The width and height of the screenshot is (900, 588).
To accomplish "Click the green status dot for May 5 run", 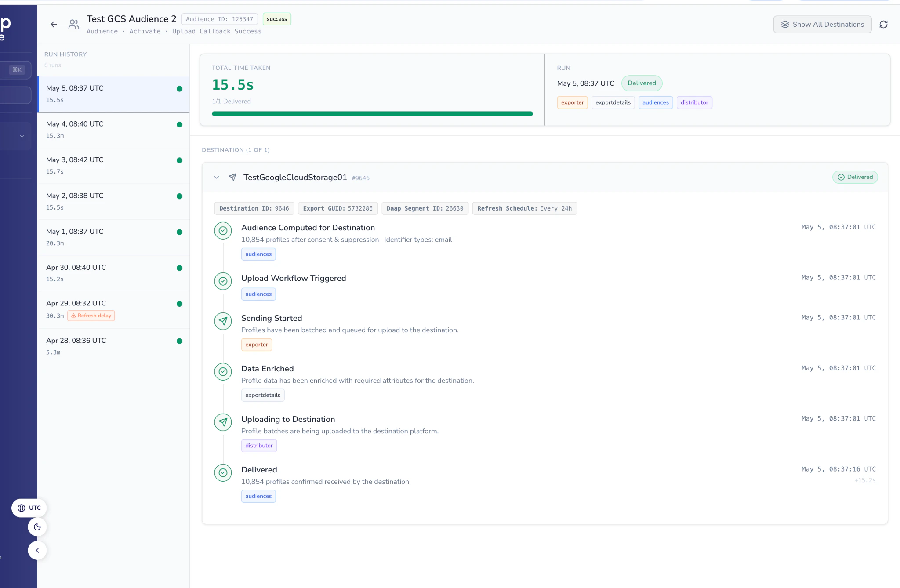I will [179, 89].
